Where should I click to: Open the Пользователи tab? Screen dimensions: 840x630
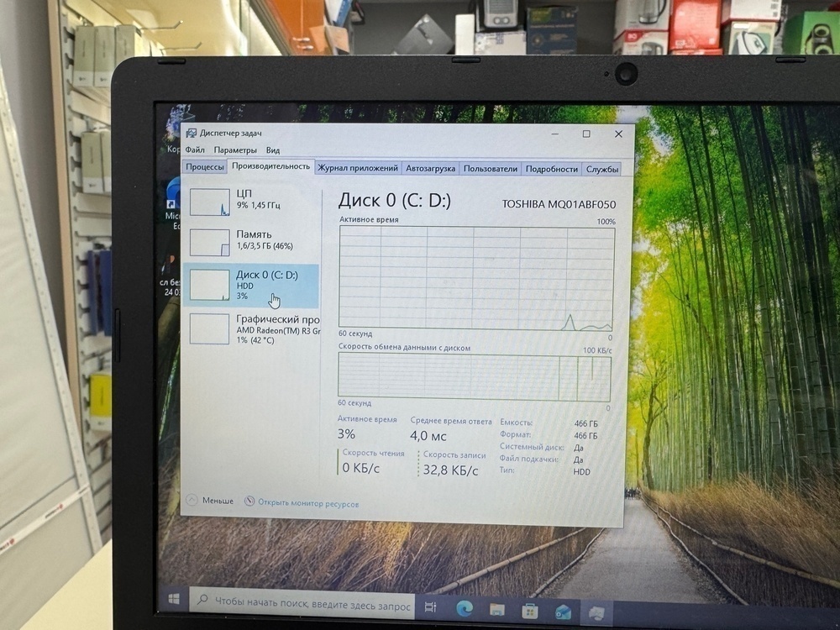click(491, 168)
